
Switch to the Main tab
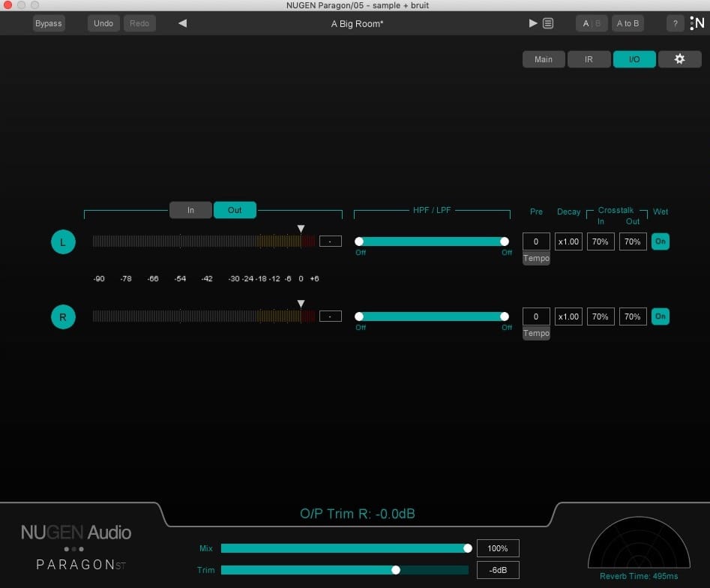pos(544,58)
